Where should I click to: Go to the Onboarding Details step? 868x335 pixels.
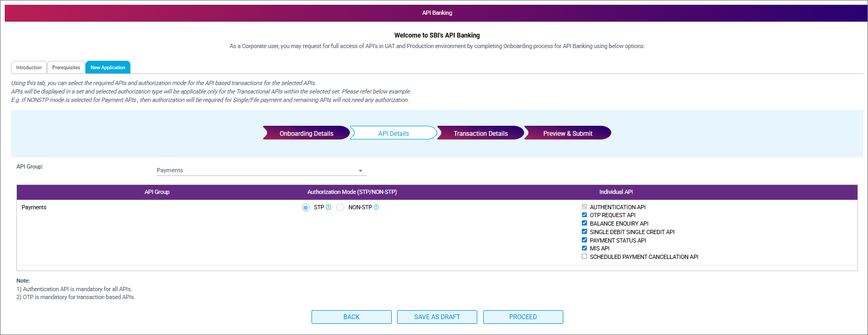tap(306, 133)
